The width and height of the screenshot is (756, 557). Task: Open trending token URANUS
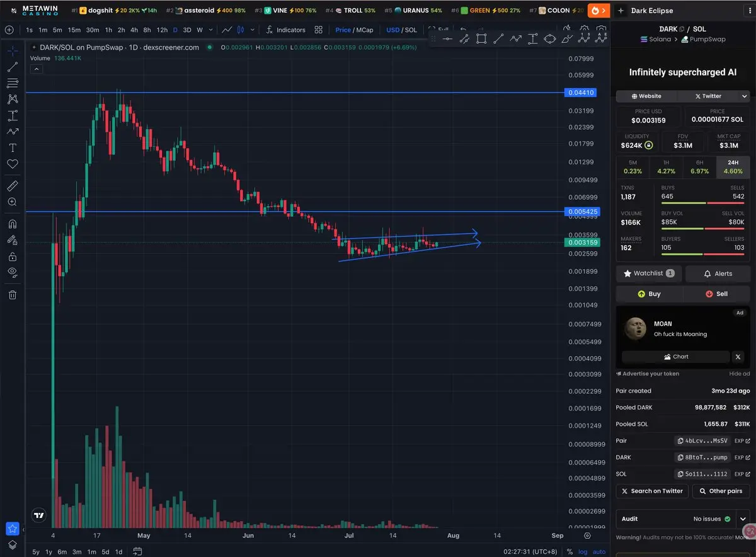pyautogui.click(x=413, y=10)
